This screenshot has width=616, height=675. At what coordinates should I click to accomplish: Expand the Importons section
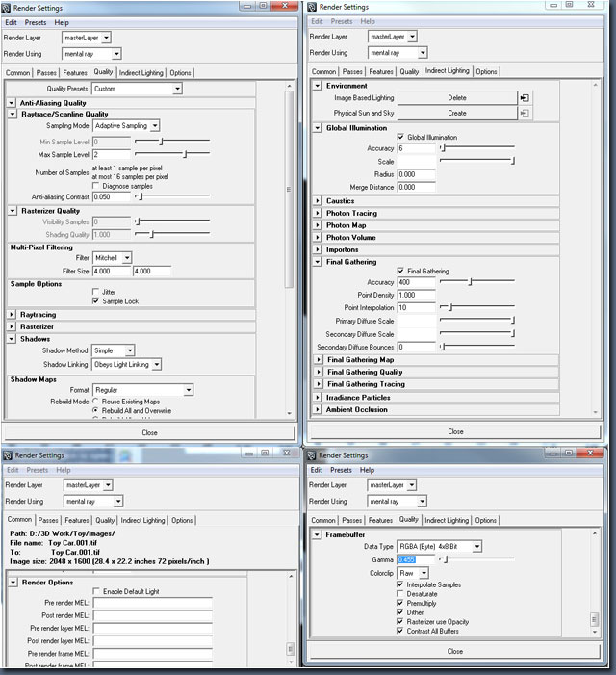tap(318, 249)
